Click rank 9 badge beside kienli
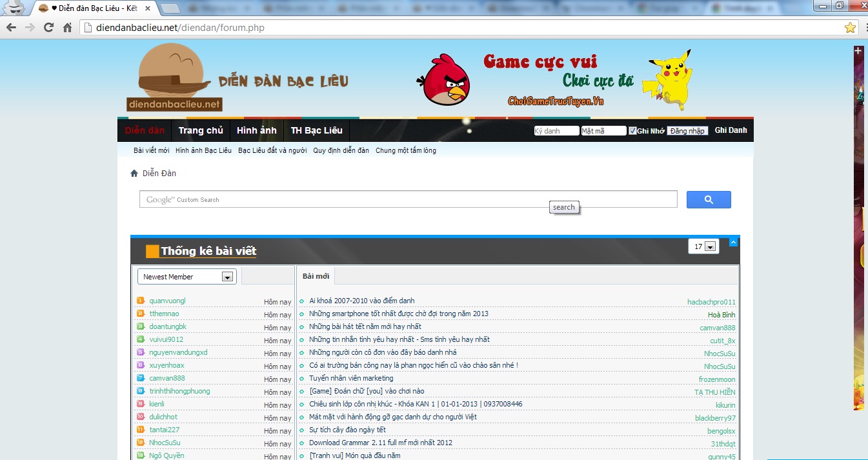Screen dimensions: 868x460 click(141, 404)
